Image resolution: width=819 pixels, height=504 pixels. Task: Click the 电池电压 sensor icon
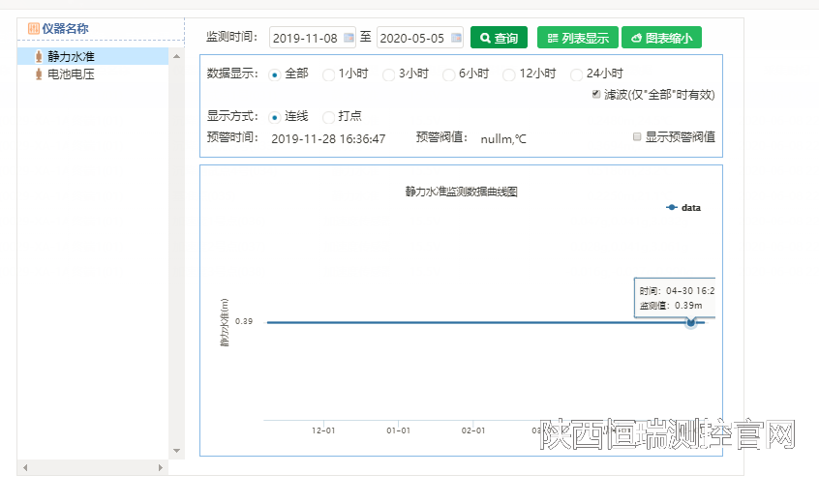click(x=38, y=74)
